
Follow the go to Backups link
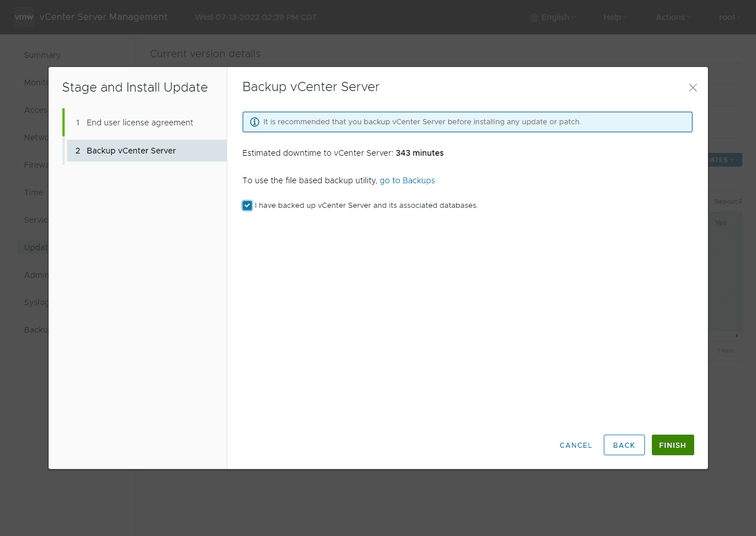tap(407, 180)
